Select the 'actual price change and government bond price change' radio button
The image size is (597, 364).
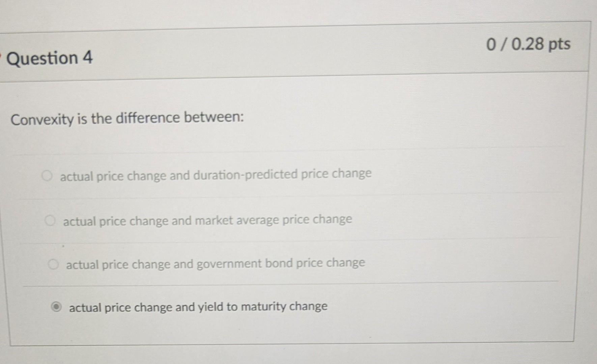pos(54,264)
